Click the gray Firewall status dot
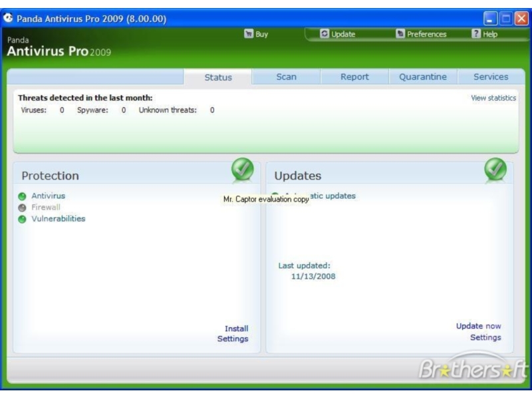The width and height of the screenshot is (532, 399). pos(22,207)
